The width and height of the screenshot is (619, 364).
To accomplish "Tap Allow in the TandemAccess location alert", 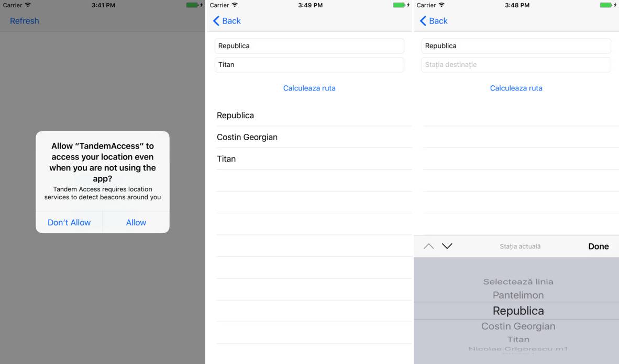I will click(136, 222).
